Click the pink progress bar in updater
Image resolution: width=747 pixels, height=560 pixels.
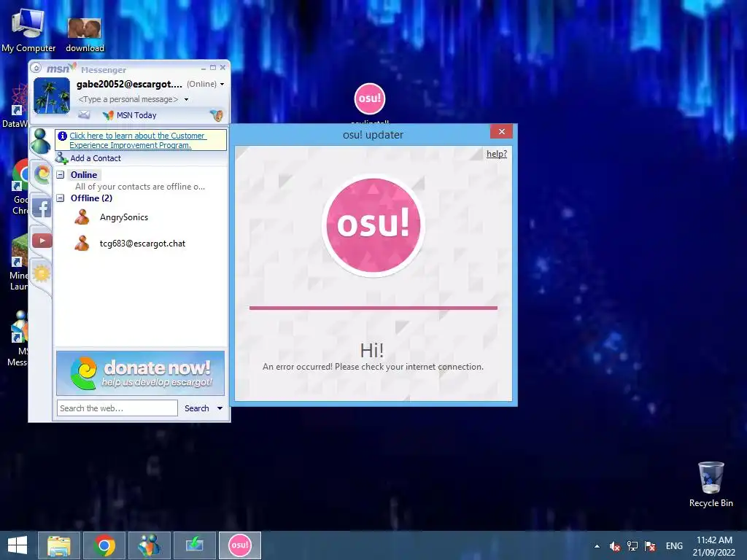[373, 308]
